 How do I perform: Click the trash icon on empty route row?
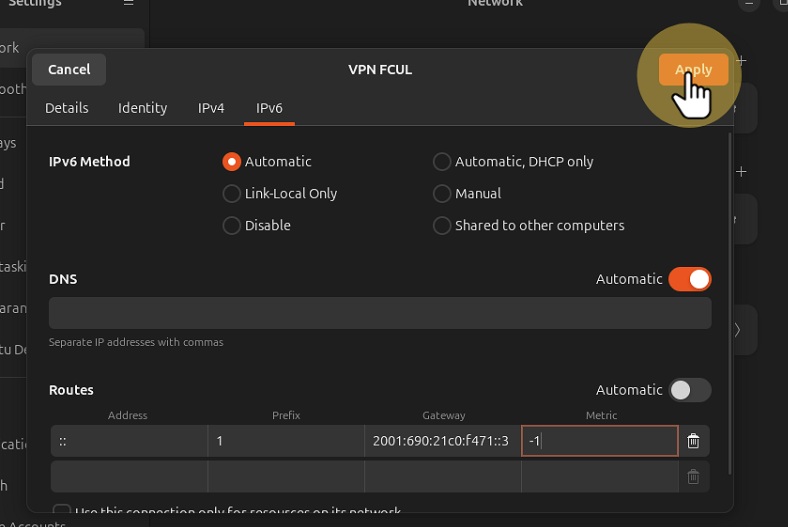[693, 477]
